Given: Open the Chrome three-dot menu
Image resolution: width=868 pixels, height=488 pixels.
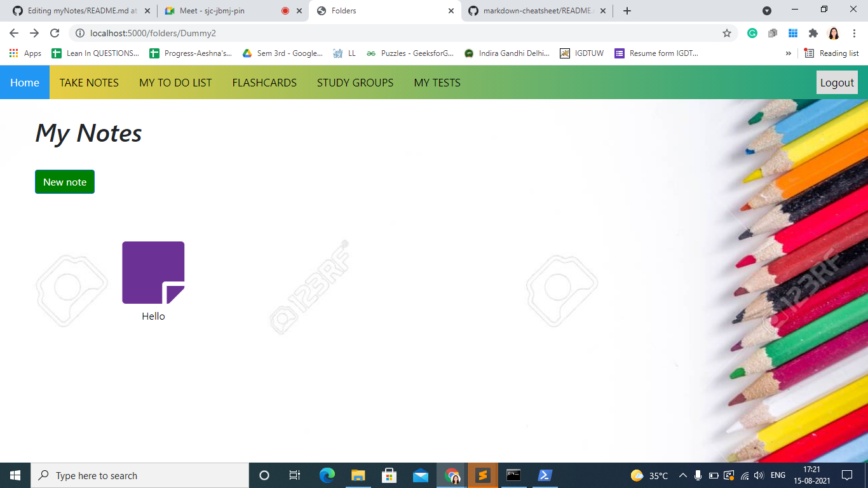Looking at the screenshot, I should click(855, 33).
